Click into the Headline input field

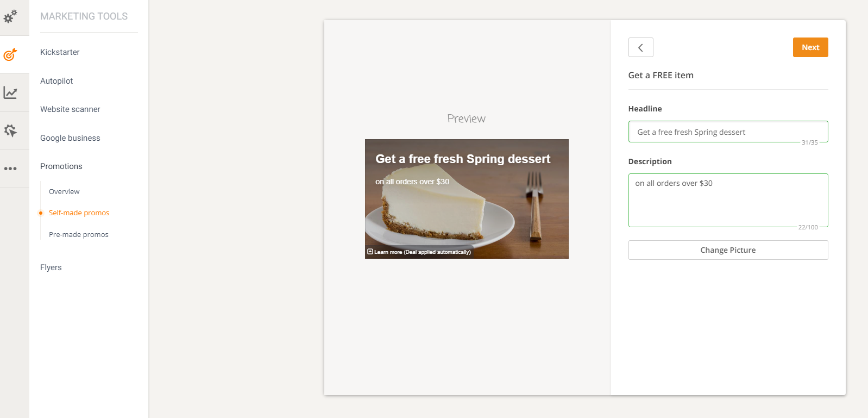tap(728, 132)
